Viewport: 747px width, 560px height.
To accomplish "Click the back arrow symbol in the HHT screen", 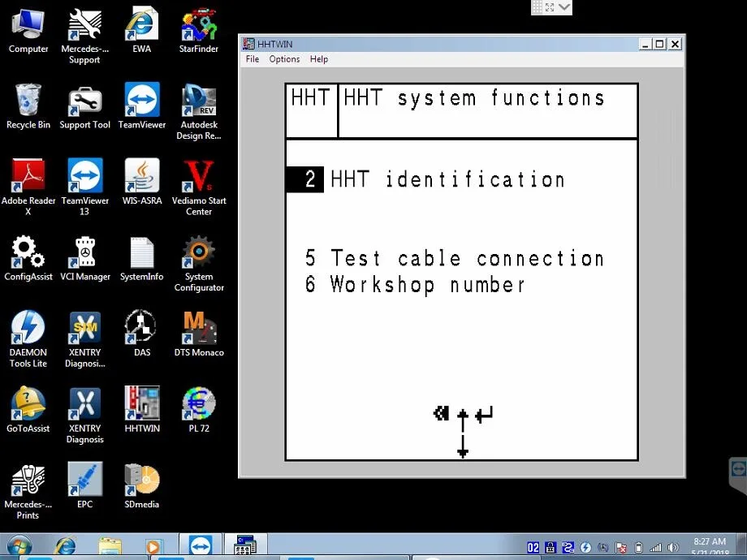I will 441,413.
